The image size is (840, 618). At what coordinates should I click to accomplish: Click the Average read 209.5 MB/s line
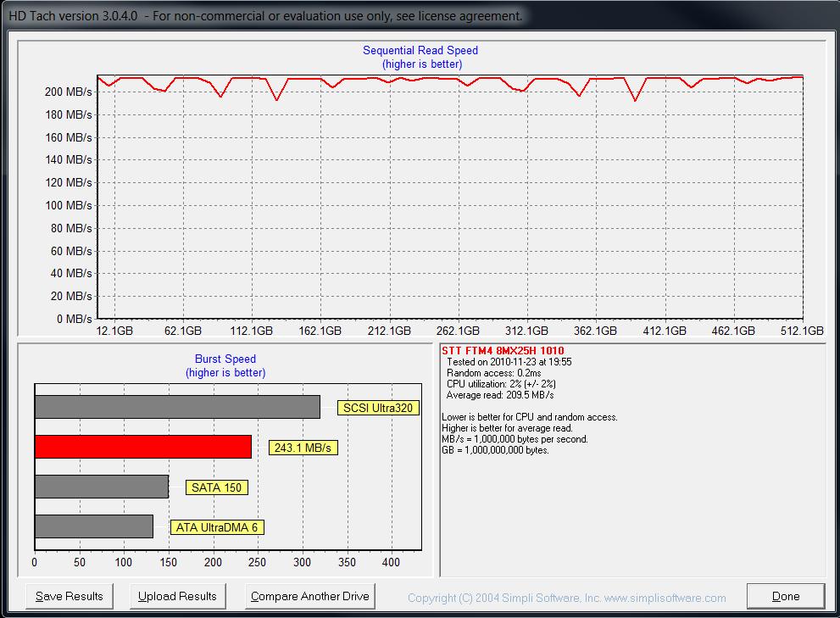pos(499,395)
